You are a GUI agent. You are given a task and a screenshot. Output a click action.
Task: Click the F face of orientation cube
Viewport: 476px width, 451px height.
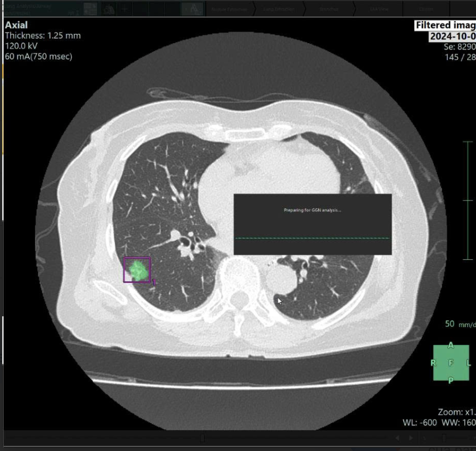[x=451, y=363]
